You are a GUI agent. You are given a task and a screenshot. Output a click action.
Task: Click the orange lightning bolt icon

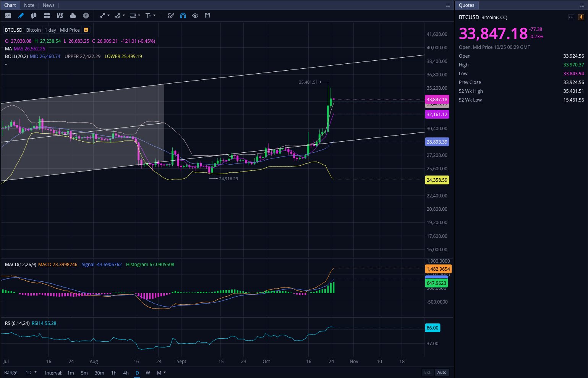(x=581, y=17)
